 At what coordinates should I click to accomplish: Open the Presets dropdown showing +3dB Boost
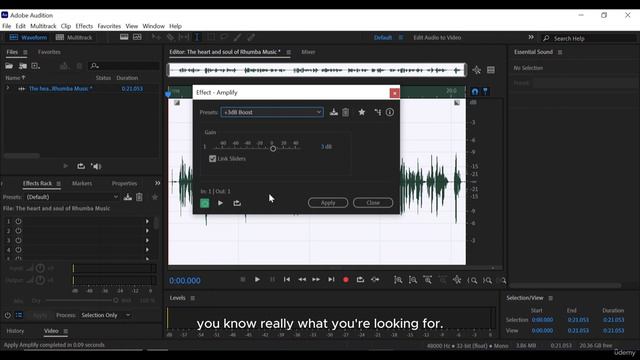272,112
